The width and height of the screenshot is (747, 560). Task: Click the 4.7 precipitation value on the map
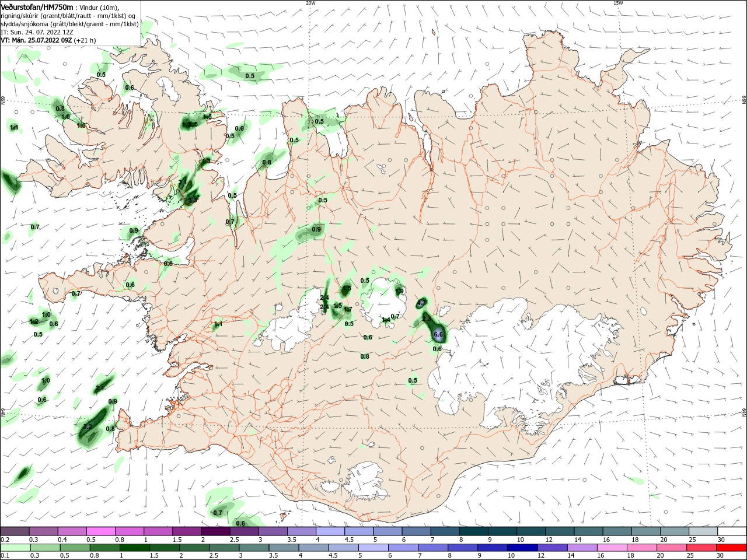tap(421, 303)
